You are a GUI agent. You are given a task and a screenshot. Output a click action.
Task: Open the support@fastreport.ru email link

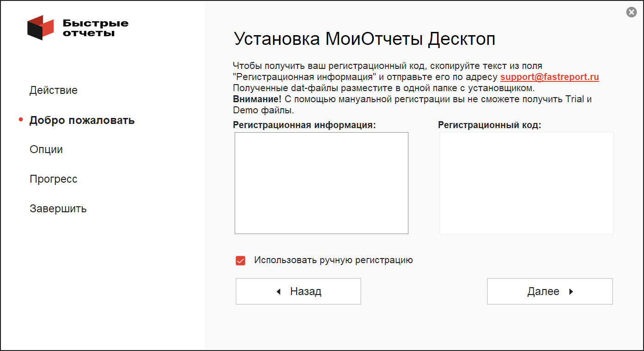[x=549, y=77]
